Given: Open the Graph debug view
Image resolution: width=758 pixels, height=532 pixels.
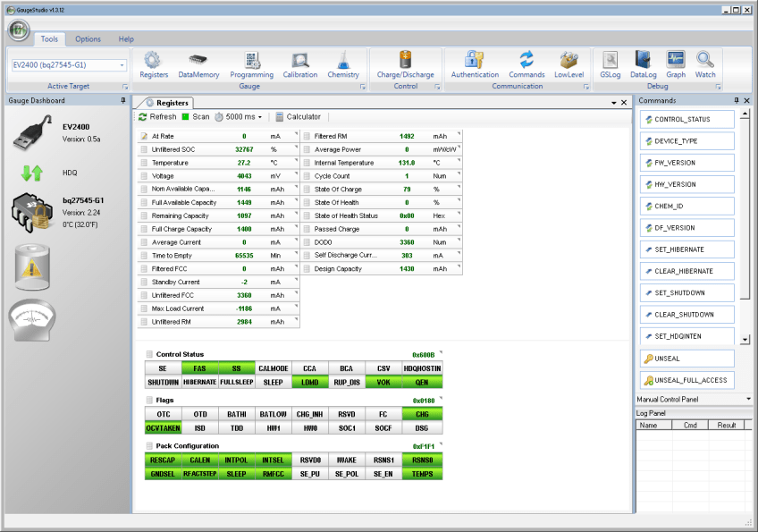Looking at the screenshot, I should [x=676, y=63].
